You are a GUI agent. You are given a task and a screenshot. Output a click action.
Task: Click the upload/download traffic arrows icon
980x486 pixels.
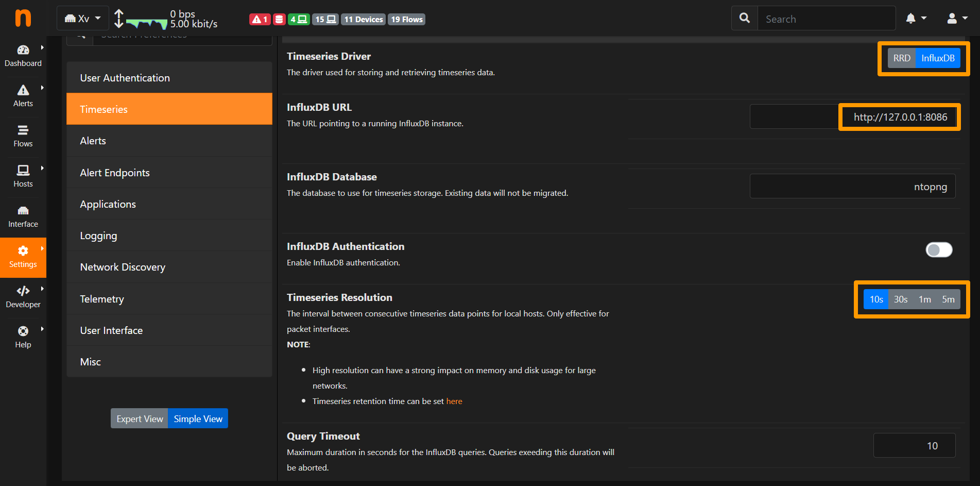click(x=119, y=19)
